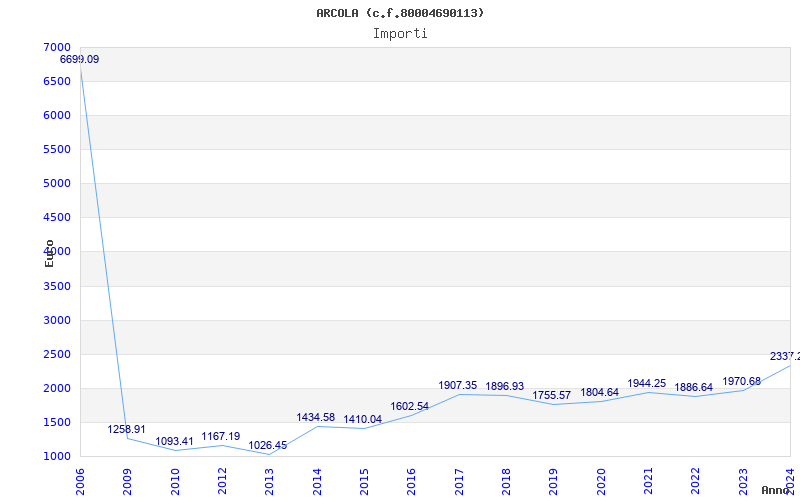Click the data label 1167.19

(x=221, y=437)
